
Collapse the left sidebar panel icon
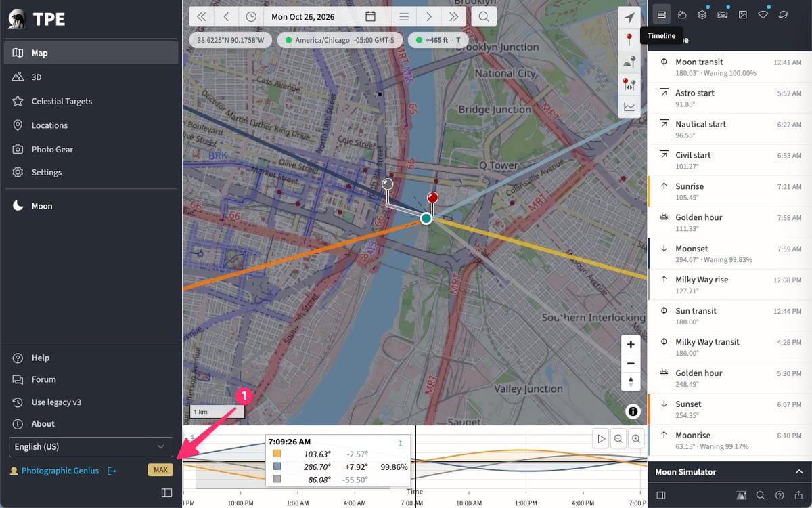166,493
